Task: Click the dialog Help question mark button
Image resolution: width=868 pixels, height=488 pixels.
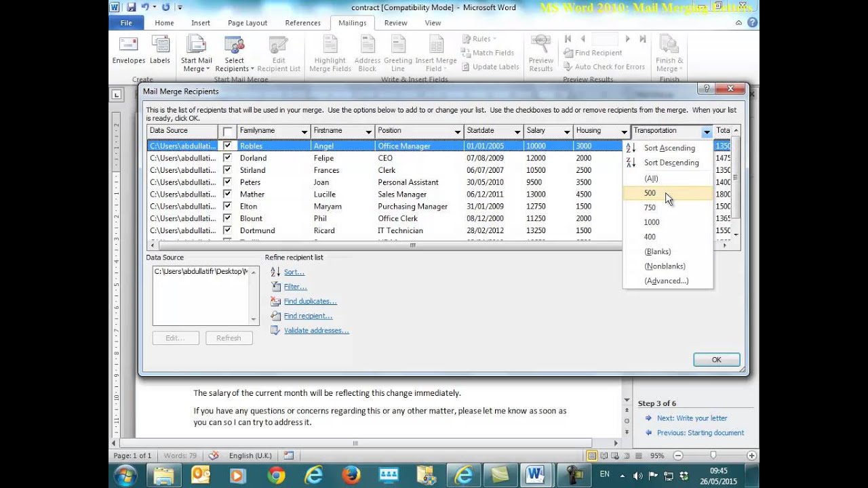Action: 706,89
